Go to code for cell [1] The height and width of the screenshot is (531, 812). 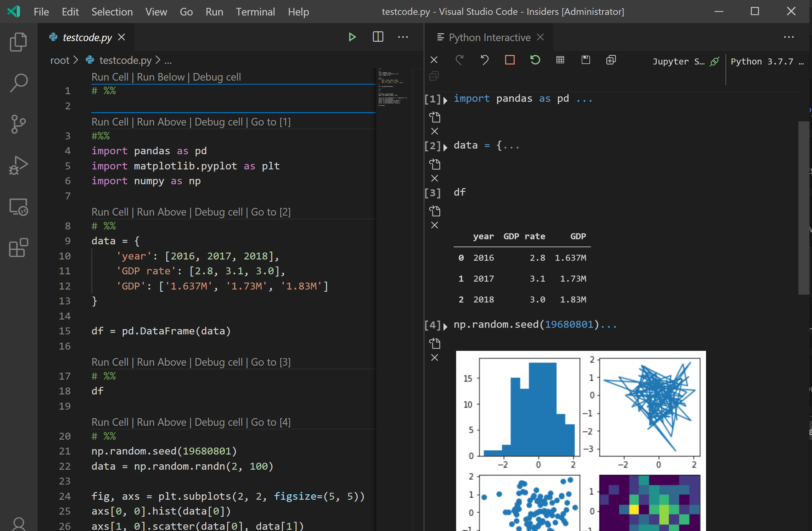(x=435, y=117)
